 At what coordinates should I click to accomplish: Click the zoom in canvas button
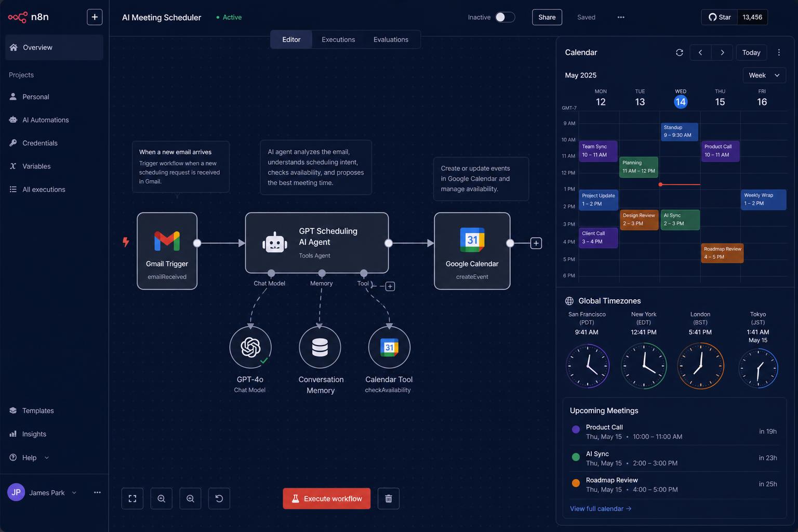click(190, 499)
